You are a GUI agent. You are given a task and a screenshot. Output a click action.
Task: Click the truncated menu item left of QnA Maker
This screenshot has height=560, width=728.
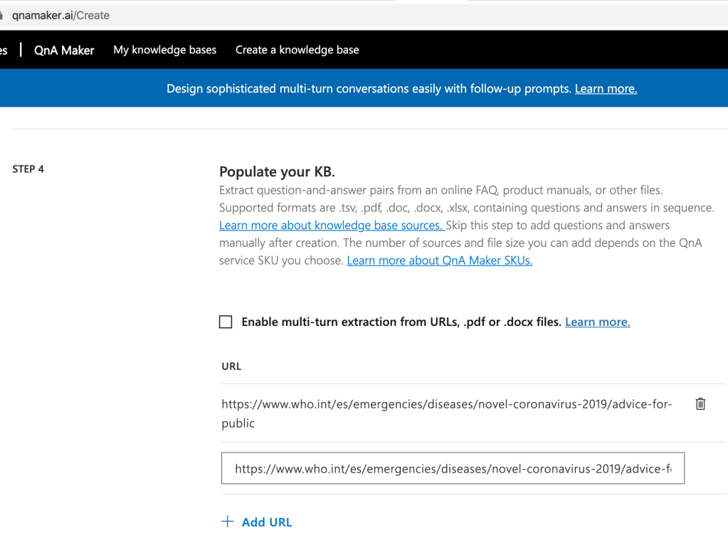pyautogui.click(x=5, y=50)
